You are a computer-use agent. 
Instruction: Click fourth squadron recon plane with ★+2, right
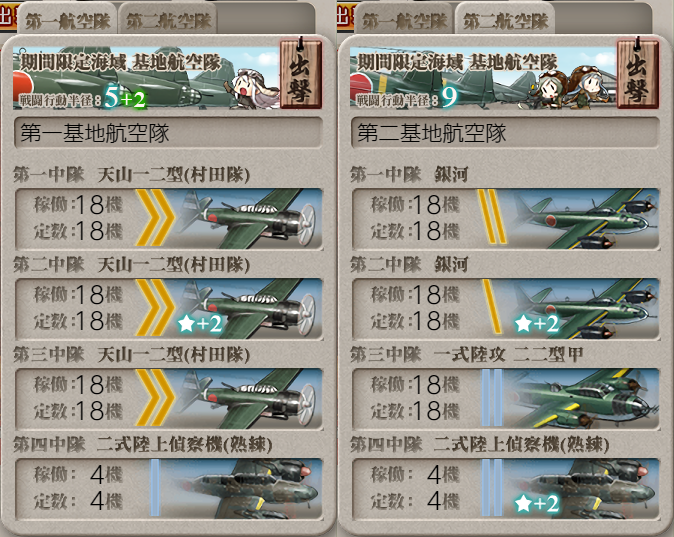(582, 488)
